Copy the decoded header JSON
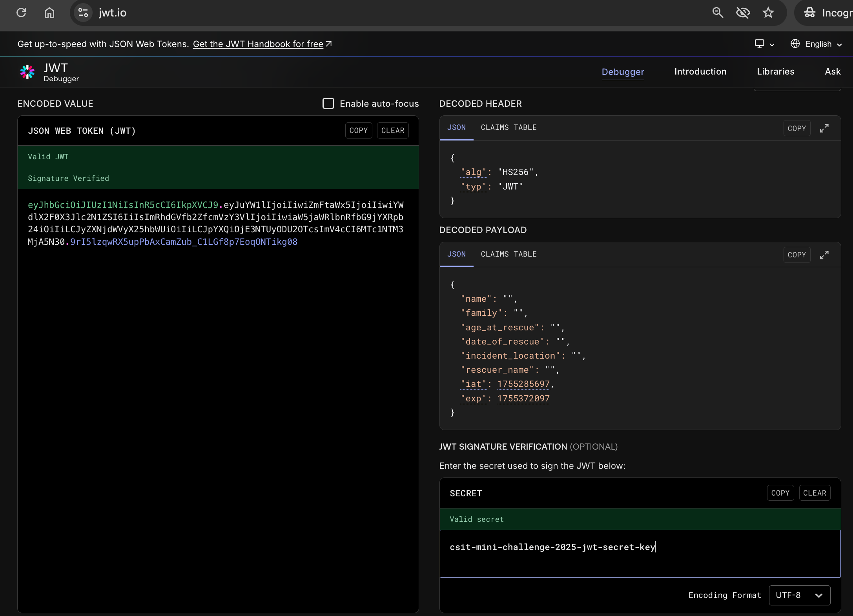The image size is (853, 616). (796, 128)
